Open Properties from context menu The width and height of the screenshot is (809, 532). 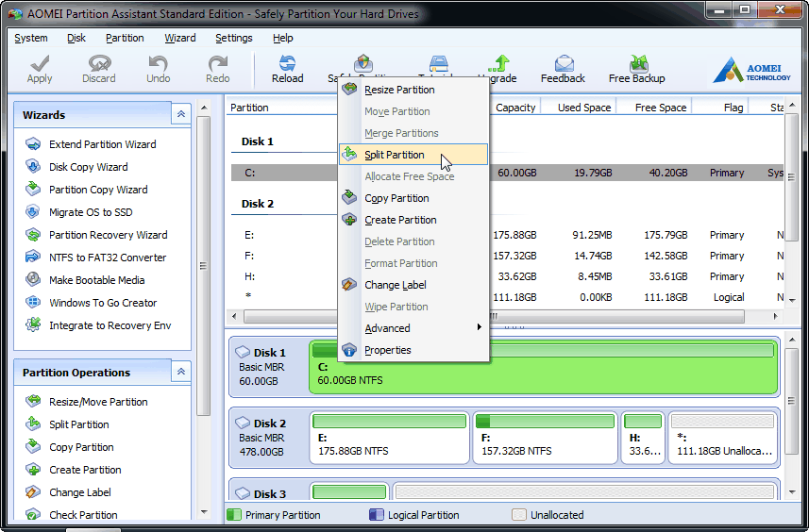click(413, 350)
